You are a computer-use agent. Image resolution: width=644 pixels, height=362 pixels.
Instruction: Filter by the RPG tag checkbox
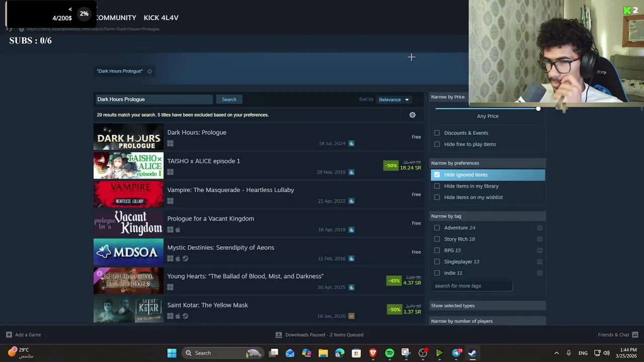tap(437, 250)
